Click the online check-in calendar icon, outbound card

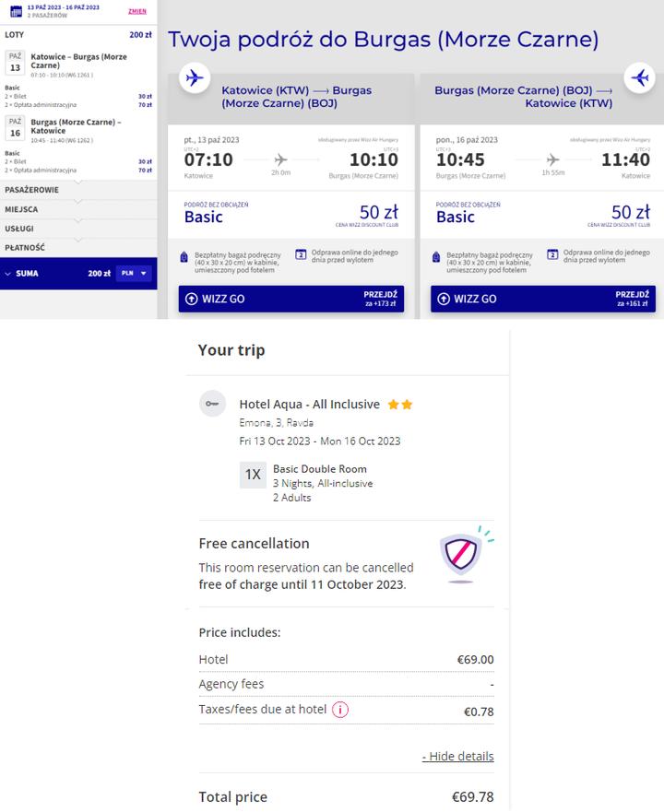pyautogui.click(x=301, y=254)
